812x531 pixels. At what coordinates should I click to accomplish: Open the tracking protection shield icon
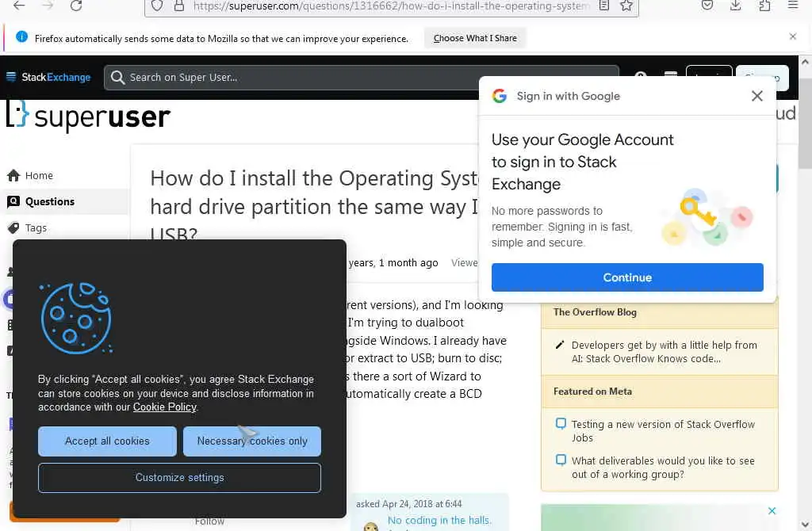pyautogui.click(x=157, y=6)
